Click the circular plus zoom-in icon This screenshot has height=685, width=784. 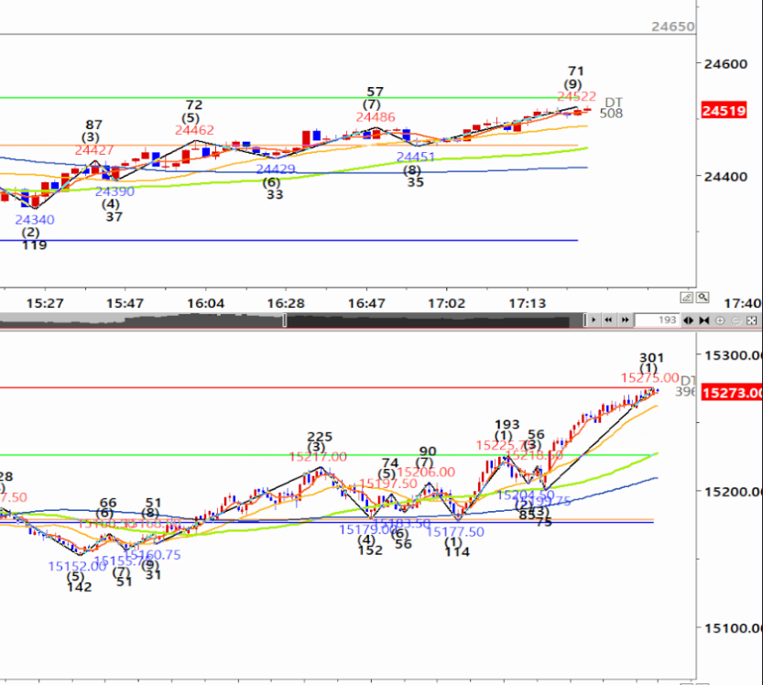pyautogui.click(x=720, y=320)
